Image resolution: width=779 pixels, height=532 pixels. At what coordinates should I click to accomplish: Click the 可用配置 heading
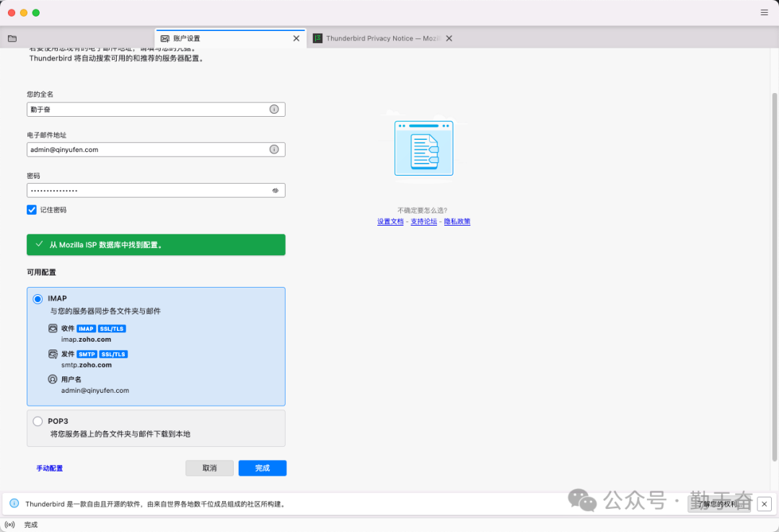[x=41, y=272]
